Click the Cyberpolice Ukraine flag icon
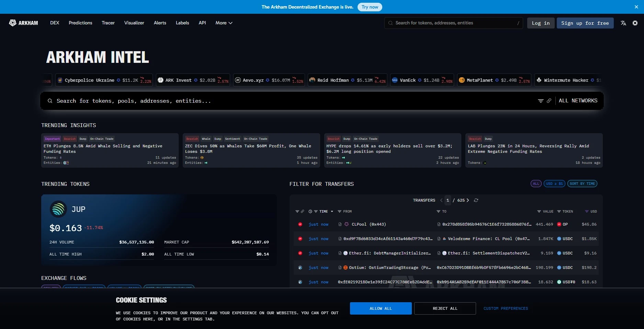The height and width of the screenshot is (329, 644). [60, 80]
